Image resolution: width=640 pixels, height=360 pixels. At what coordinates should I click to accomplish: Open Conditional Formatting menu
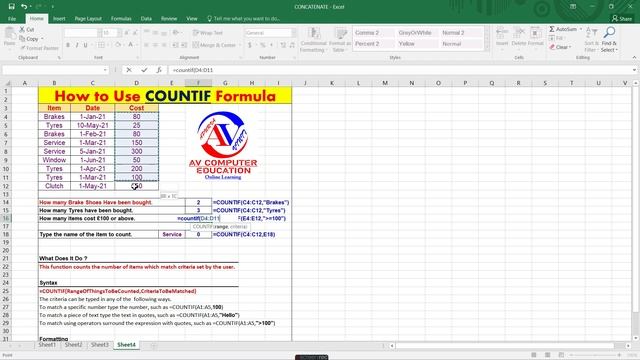313,40
